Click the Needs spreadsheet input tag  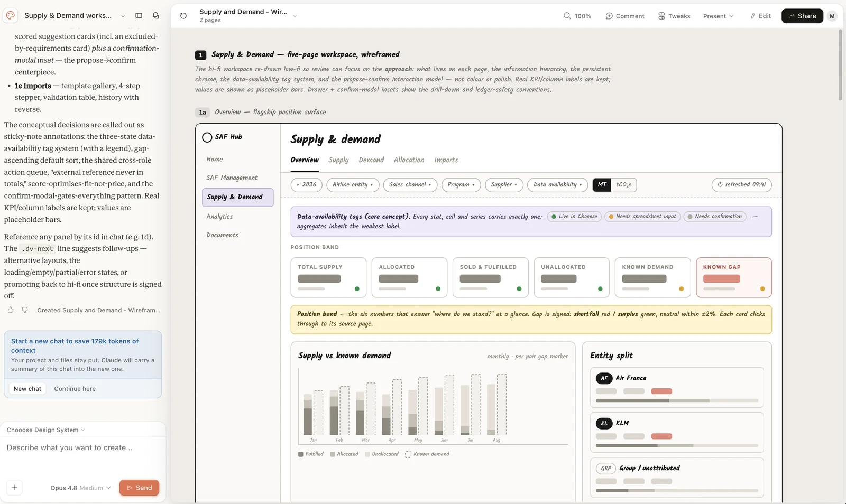pos(642,217)
